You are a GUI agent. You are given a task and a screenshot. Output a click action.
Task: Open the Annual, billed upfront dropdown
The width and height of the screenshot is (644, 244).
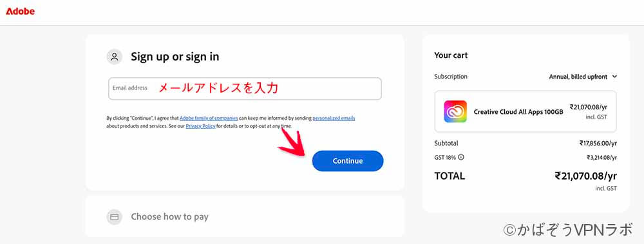(583, 77)
